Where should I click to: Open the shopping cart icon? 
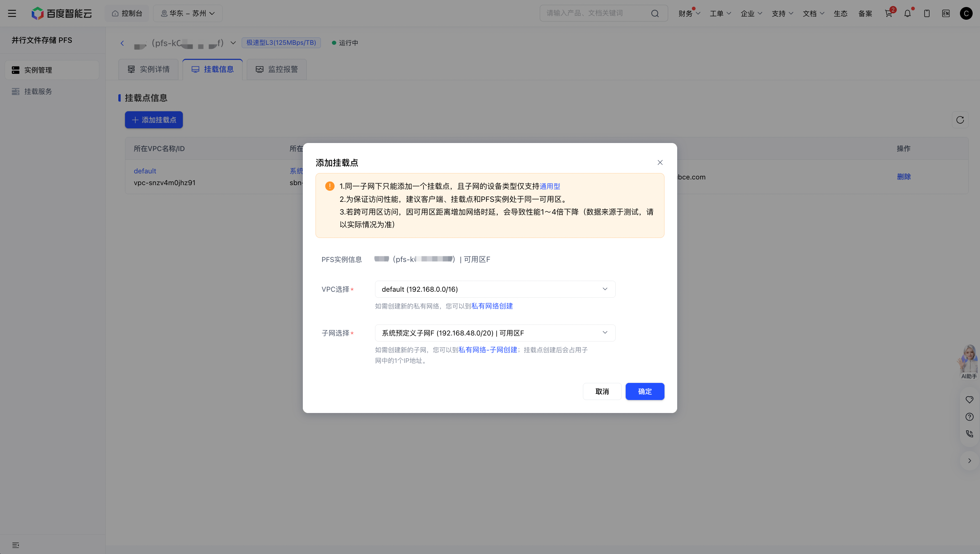[x=889, y=13]
